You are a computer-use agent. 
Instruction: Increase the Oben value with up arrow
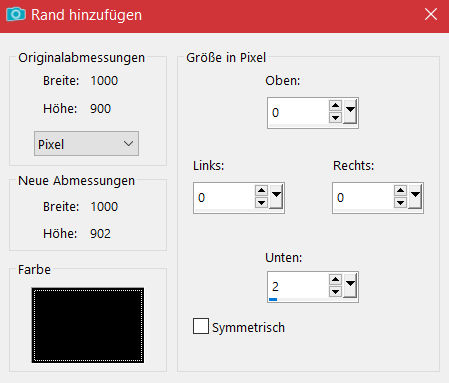click(335, 106)
